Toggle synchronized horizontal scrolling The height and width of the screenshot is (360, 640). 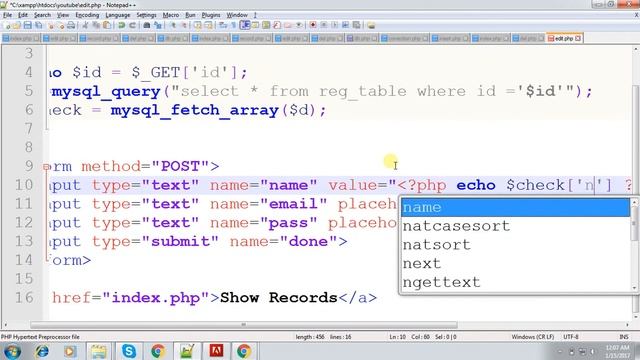[x=208, y=25]
